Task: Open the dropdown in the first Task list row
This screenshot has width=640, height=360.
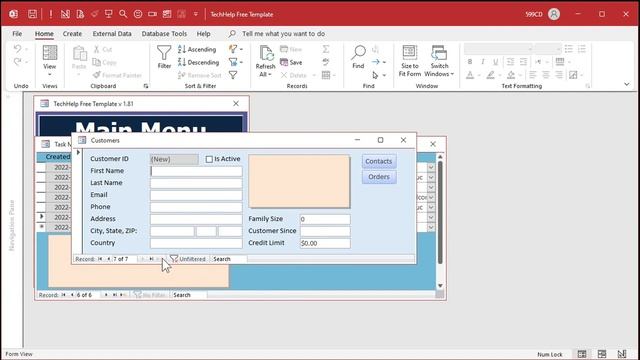Action: coord(431,167)
